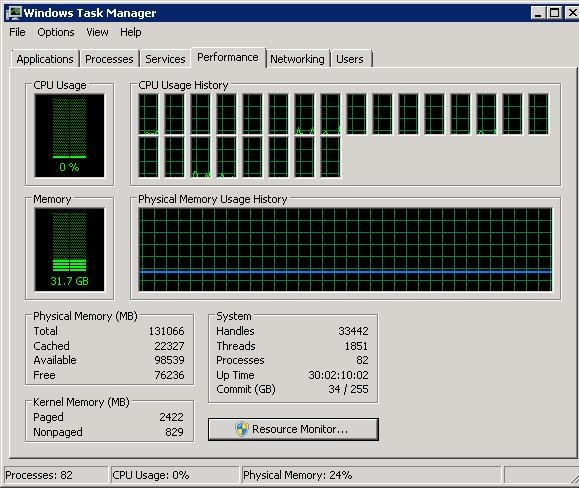The image size is (579, 490).
Task: Maximize the Task Manager window
Action: click(x=554, y=13)
